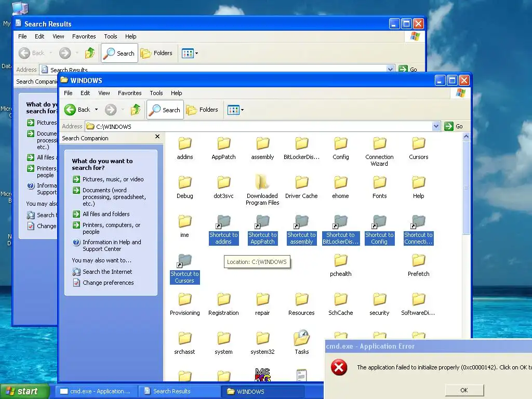The image size is (532, 399).
Task: Toggle Folders pane in WINDOWS window
Action: (x=202, y=110)
